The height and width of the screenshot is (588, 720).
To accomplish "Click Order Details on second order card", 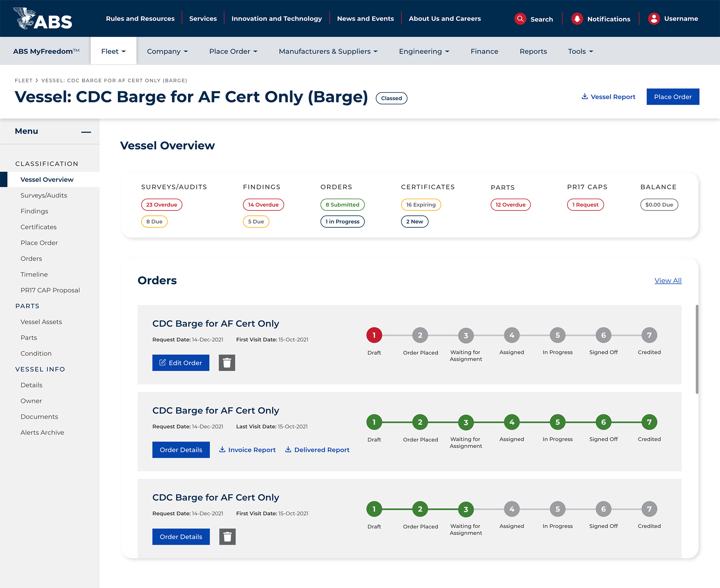I will [x=181, y=449].
